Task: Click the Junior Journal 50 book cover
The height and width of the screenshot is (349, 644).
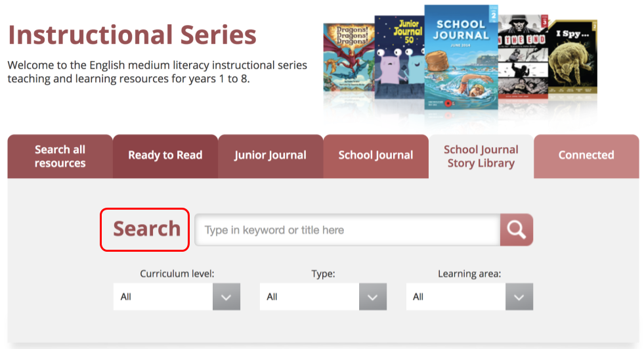Action: (x=399, y=57)
